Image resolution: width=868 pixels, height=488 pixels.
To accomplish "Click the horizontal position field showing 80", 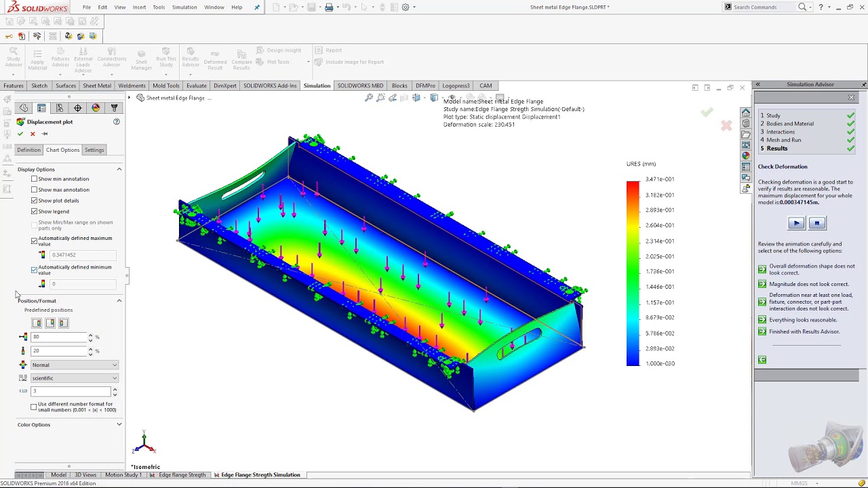I will coord(60,337).
